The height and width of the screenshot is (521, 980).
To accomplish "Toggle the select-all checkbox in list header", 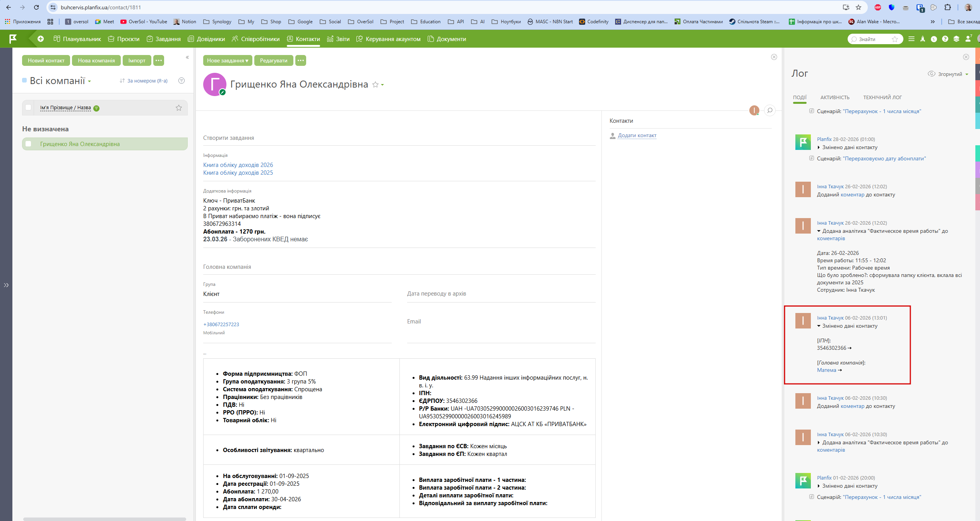I will (x=28, y=108).
